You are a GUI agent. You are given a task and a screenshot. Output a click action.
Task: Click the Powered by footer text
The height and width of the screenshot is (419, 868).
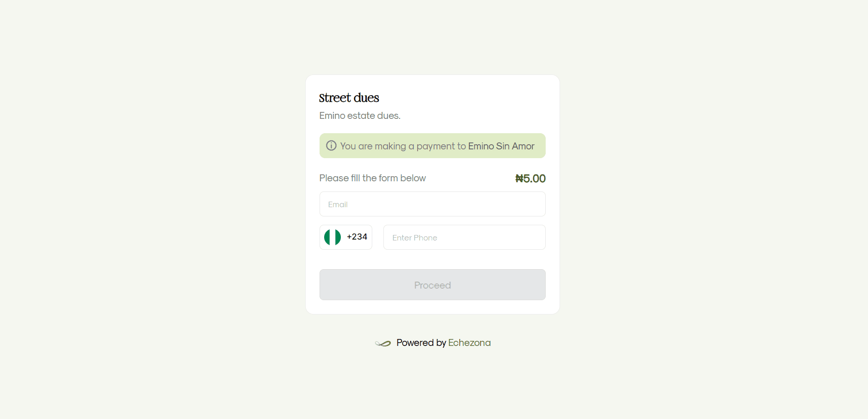pos(421,343)
